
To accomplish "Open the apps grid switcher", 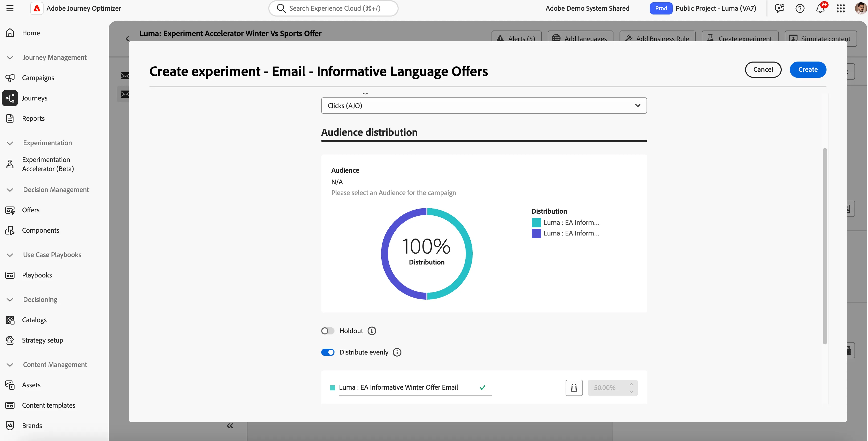I will click(841, 8).
